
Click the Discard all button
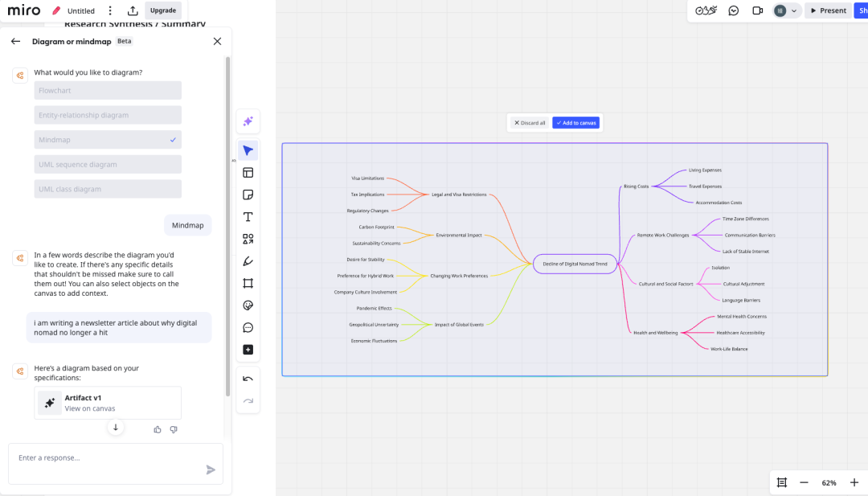[x=530, y=123]
